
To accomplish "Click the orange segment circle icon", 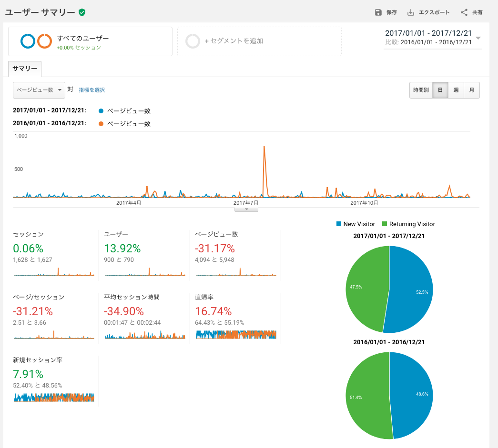I will 44,41.
